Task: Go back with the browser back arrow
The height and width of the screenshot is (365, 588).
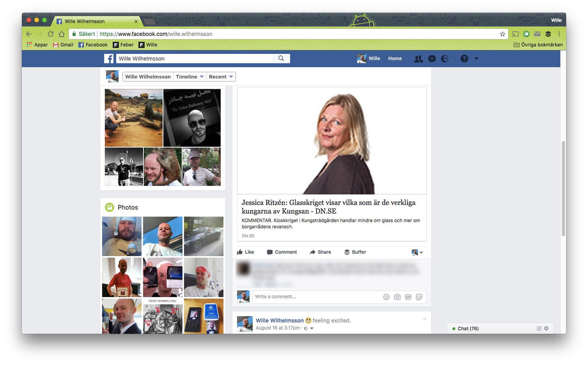Action: point(28,34)
